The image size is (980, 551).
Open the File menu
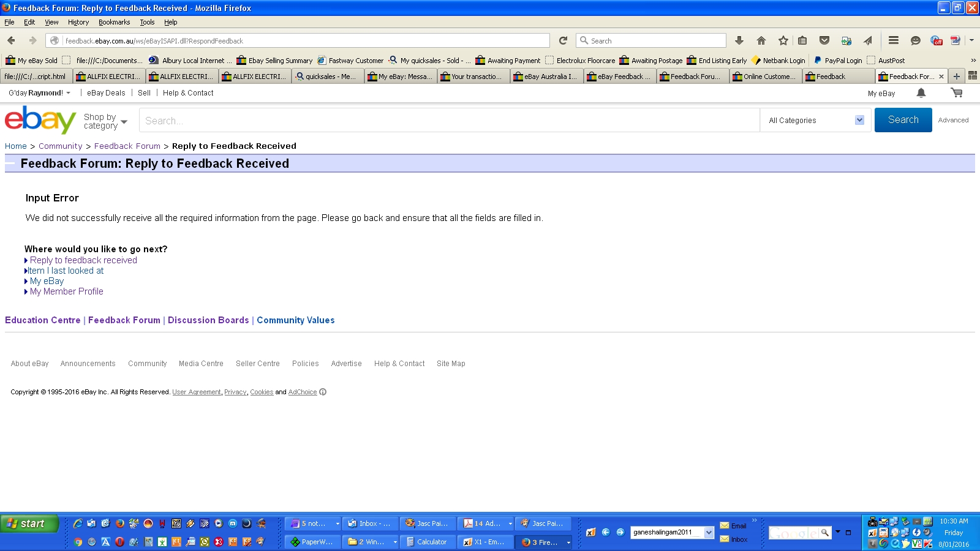(9, 22)
